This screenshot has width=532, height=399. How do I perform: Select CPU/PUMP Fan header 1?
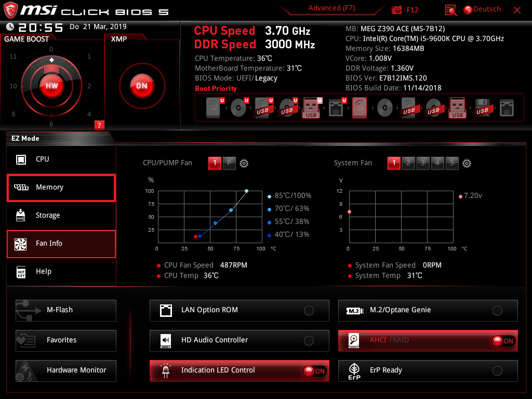[215, 163]
